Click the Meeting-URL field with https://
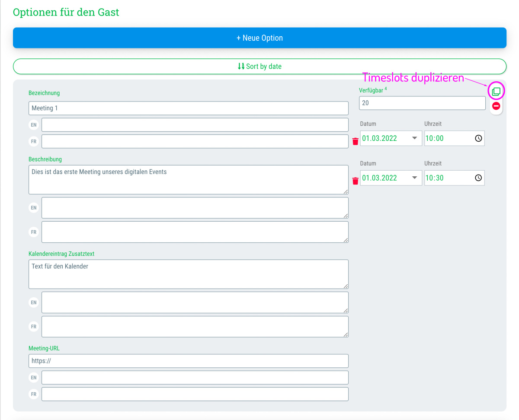Image resolution: width=519 pixels, height=420 pixels. [189, 361]
